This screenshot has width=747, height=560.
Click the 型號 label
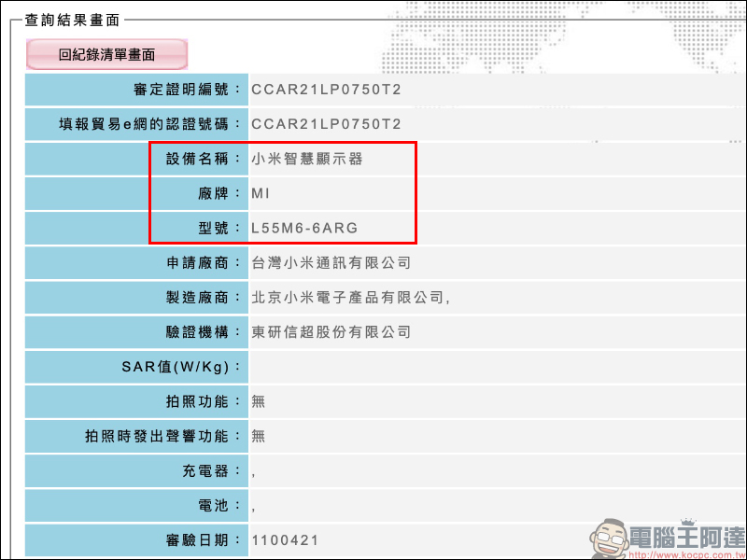219,228
